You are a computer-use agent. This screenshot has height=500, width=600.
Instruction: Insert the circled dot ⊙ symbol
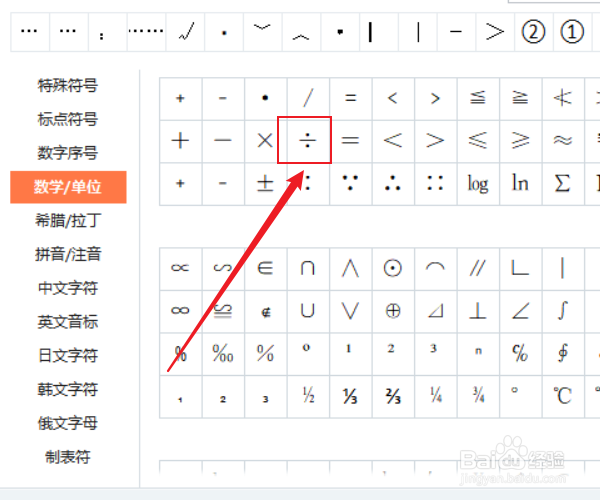click(393, 268)
